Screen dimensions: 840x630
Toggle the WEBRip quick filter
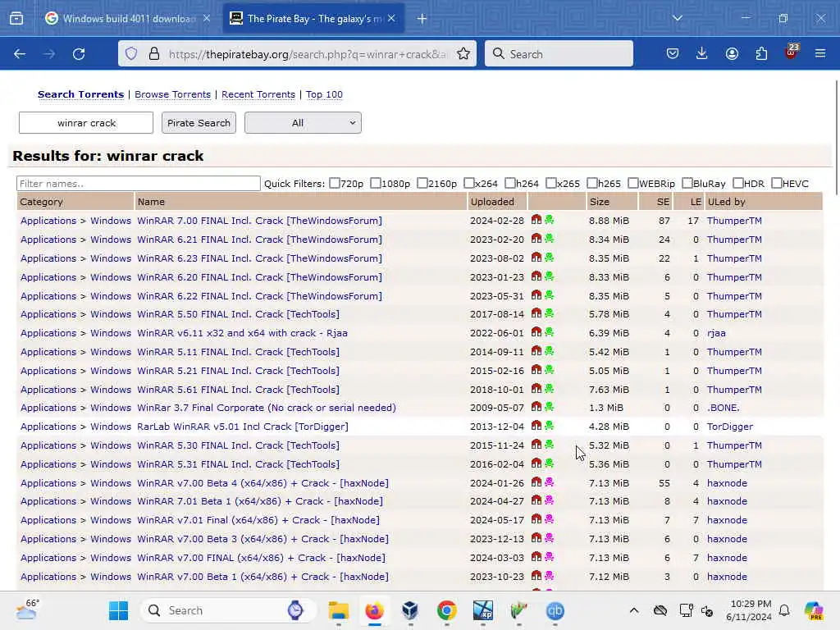[x=633, y=183]
